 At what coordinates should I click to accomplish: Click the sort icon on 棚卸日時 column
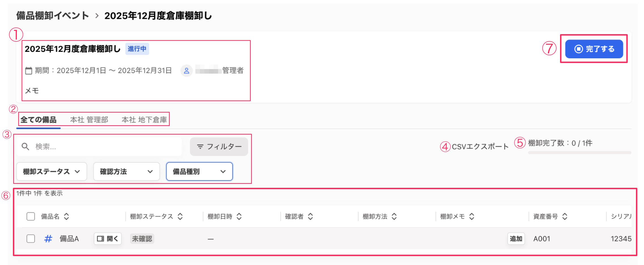(240, 216)
